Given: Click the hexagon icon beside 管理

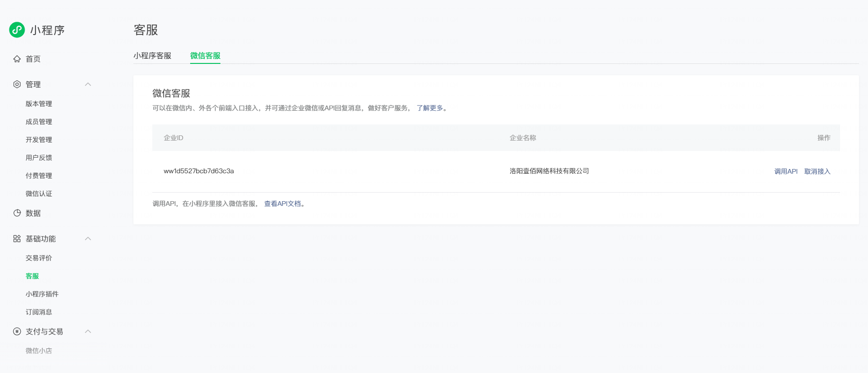Looking at the screenshot, I should 17,84.
